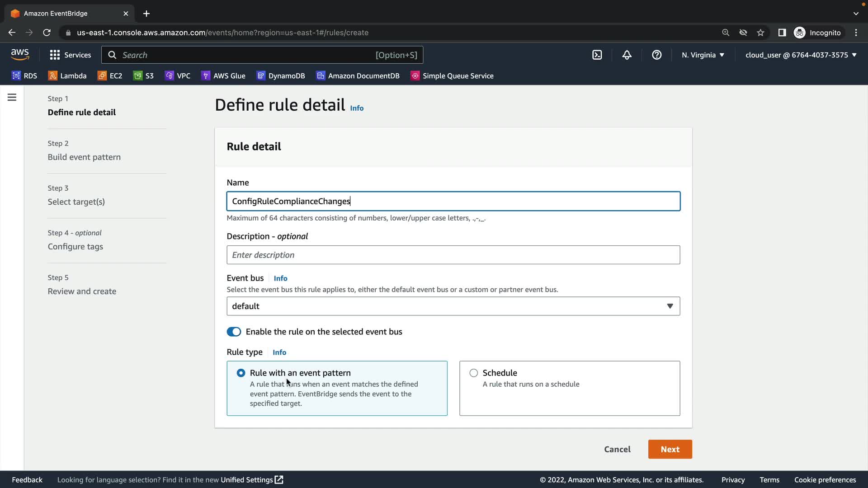Click Info link beside Rule type
The height and width of the screenshot is (488, 868).
279,352
